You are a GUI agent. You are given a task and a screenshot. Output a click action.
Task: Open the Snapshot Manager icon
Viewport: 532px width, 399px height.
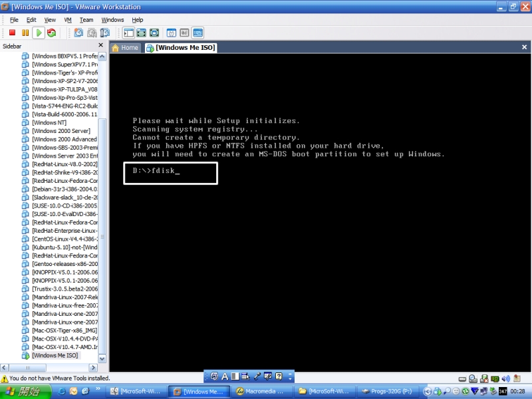tap(105, 33)
